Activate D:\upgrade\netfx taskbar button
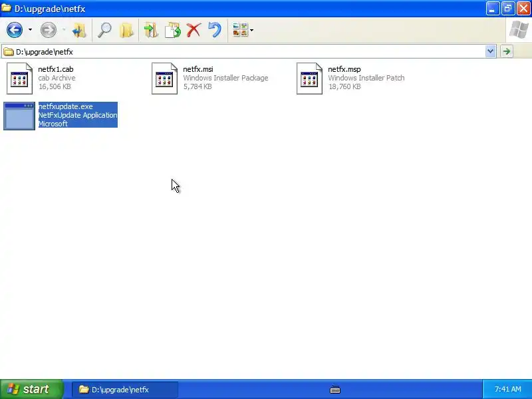 point(125,390)
